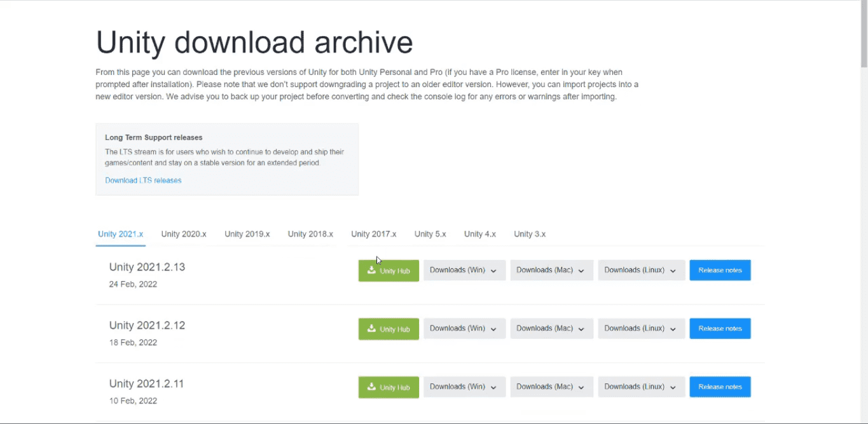This screenshot has width=868, height=424.
Task: Expand Downloads (Win) for Unity 2021.2.11
Action: (465, 387)
